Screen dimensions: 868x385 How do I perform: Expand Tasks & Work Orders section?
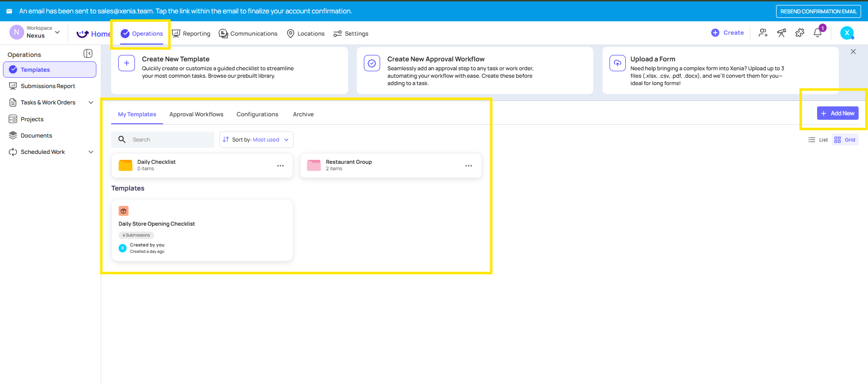coord(91,102)
